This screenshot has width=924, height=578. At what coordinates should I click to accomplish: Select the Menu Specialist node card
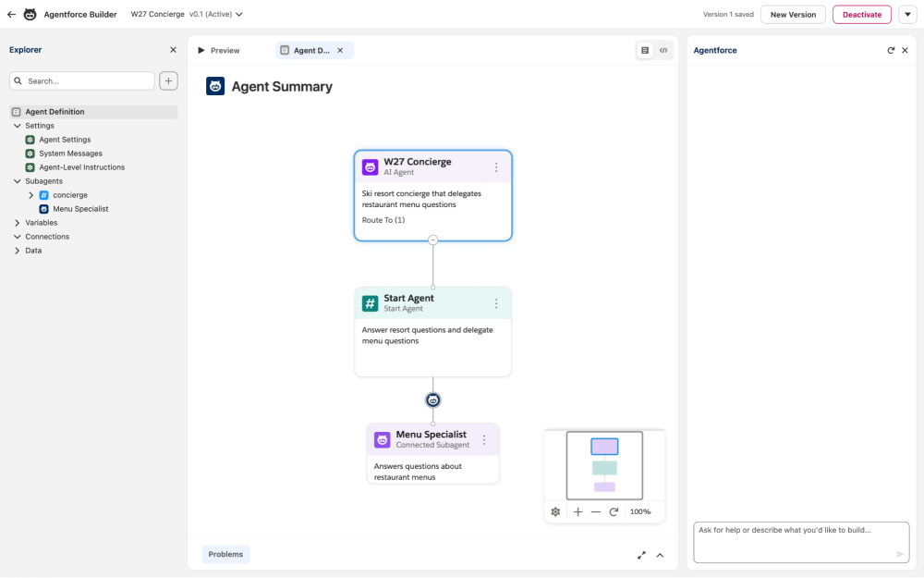[x=433, y=453]
